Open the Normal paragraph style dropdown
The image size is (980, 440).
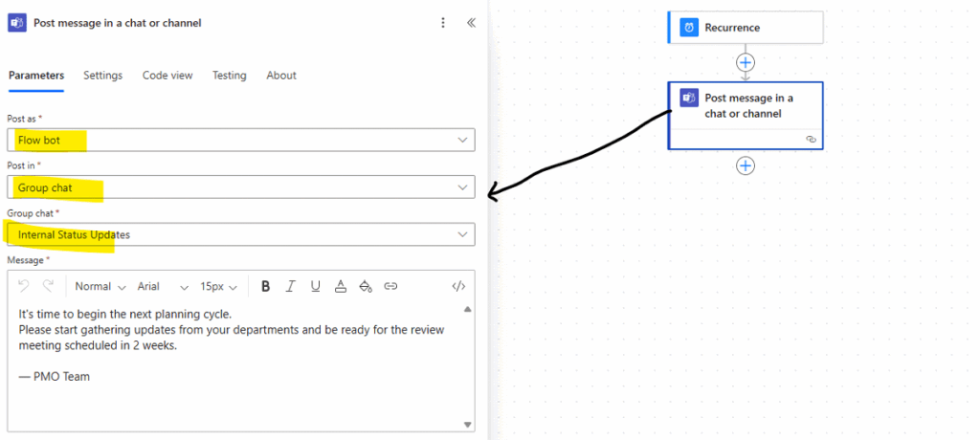pyautogui.click(x=100, y=286)
